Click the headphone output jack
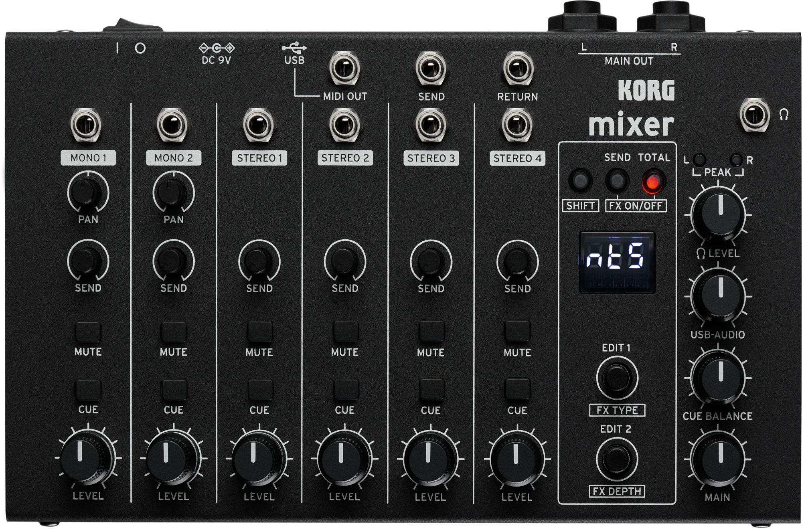Image resolution: width=802 pixels, height=532 pixels. coord(755,115)
